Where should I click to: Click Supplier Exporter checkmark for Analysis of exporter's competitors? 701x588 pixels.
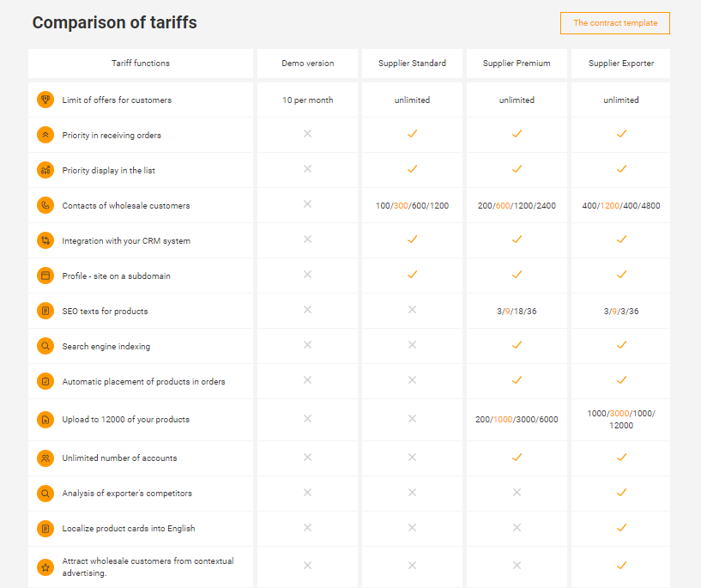(621, 493)
